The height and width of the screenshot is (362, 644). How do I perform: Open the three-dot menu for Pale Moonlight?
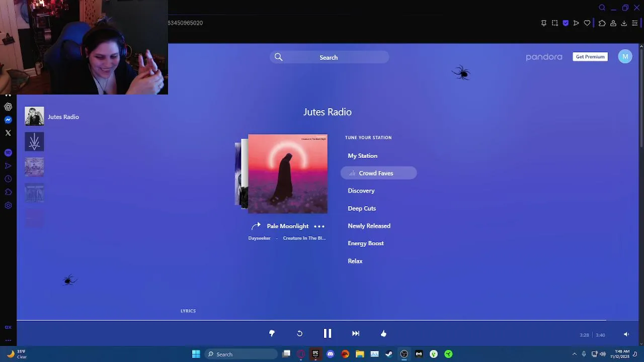[x=319, y=226]
